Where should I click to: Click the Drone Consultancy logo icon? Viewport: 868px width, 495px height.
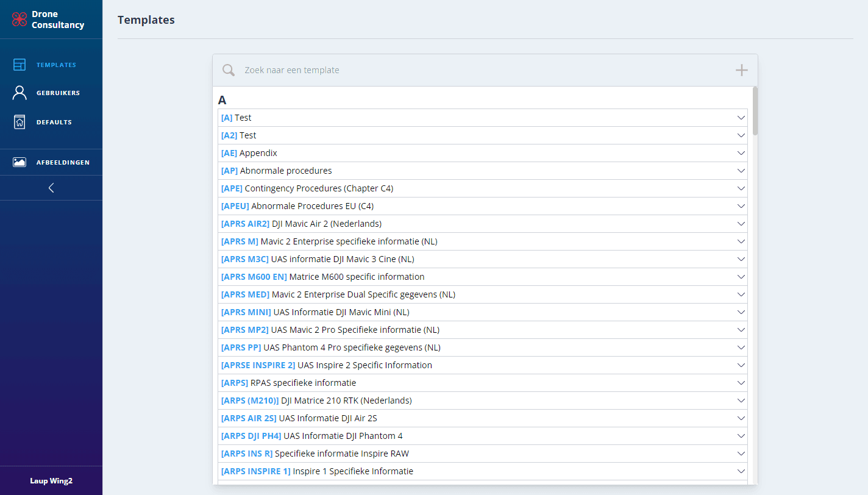click(x=20, y=20)
